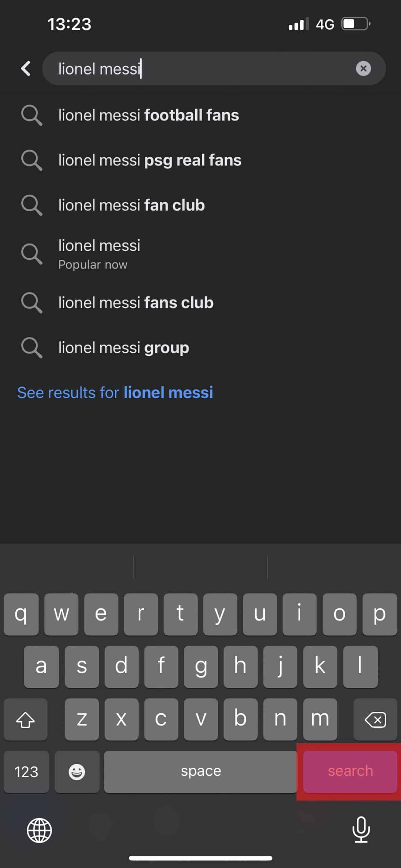
Task: Tap the microphone dictation icon
Action: tap(361, 830)
